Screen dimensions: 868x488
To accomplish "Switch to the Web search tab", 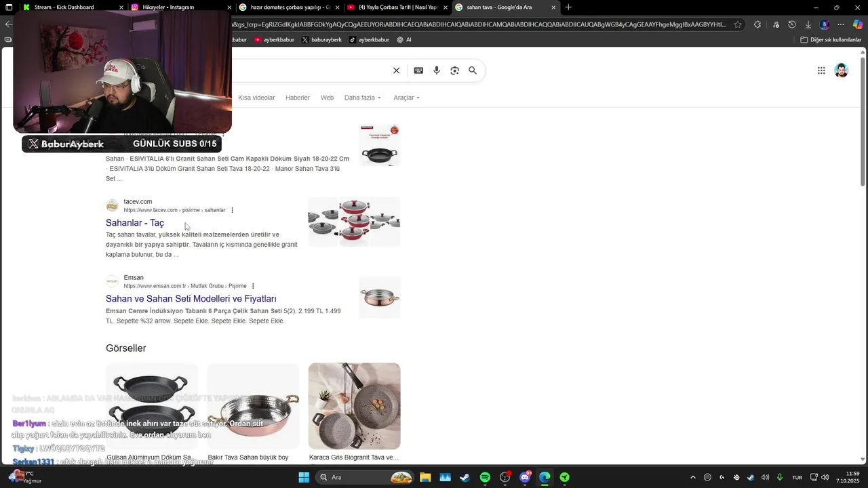I will coord(327,98).
